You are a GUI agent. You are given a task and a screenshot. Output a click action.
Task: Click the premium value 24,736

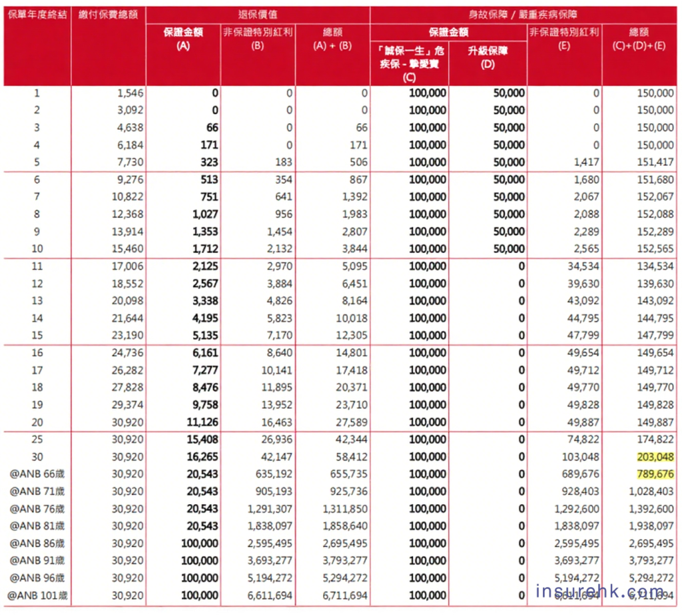(x=127, y=353)
